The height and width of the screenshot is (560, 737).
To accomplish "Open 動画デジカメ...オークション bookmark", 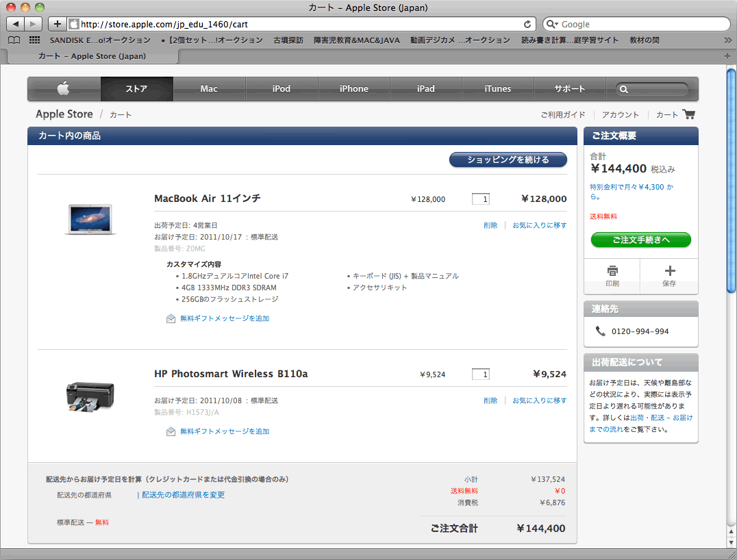I will click(x=460, y=40).
